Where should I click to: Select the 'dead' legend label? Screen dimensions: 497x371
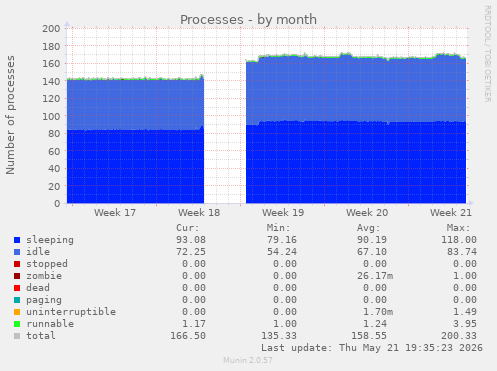tap(38, 288)
